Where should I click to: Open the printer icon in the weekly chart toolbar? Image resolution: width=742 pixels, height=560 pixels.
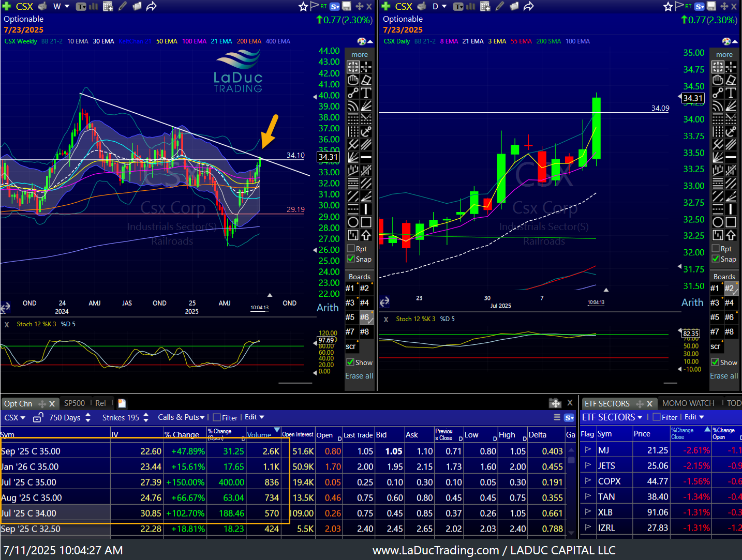tap(42, 6)
